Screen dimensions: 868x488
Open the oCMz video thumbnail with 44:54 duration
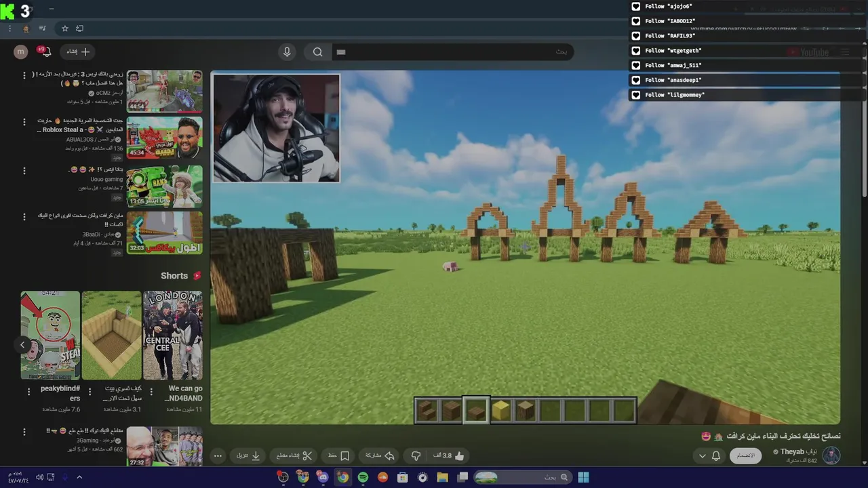click(x=165, y=91)
